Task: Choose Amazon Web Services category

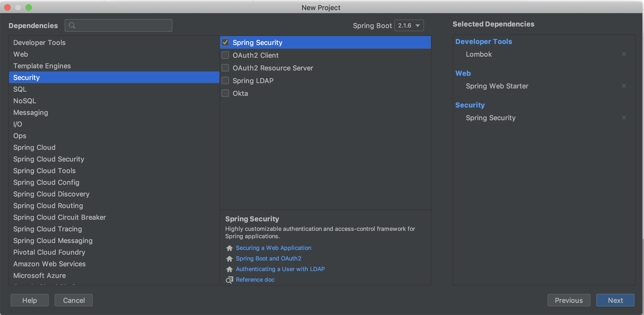Action: (114, 264)
